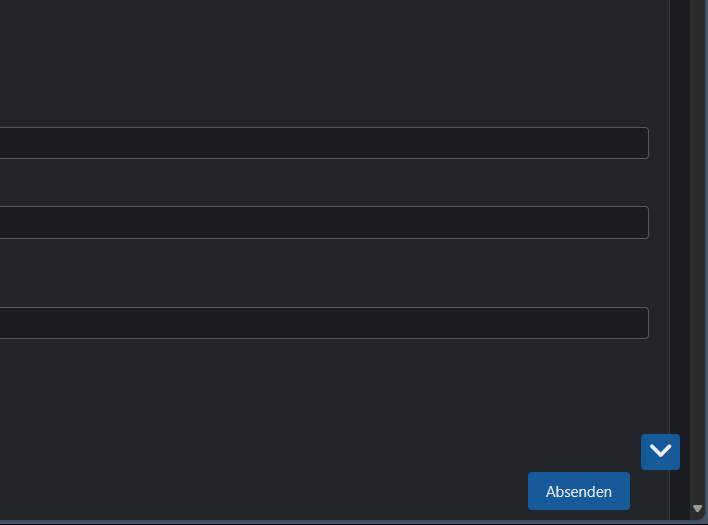Hit the downward arrow icon above Absenden

click(660, 451)
